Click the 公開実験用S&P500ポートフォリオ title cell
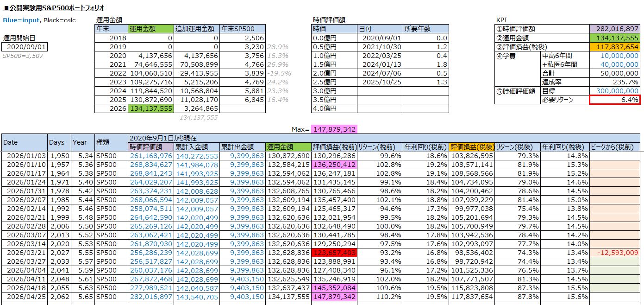This screenshot has width=644, height=305. pyautogui.click(x=53, y=8)
